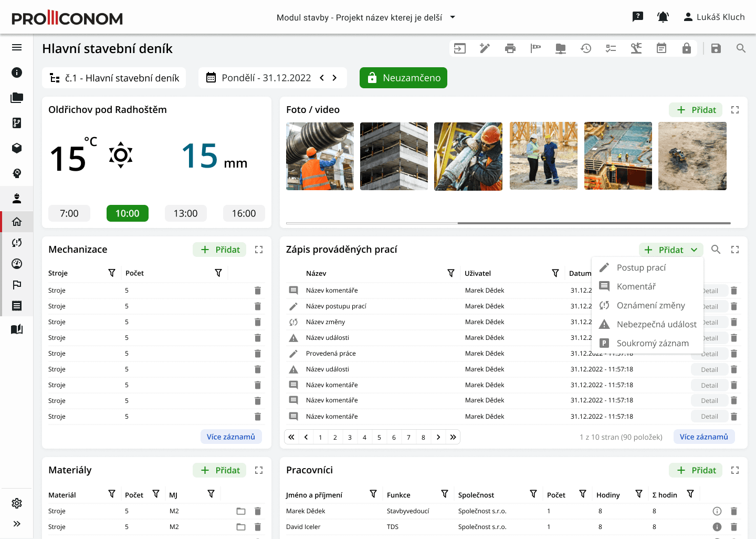756x539 pixels.
Task: Click the magic wand edit icon
Action: [485, 48]
